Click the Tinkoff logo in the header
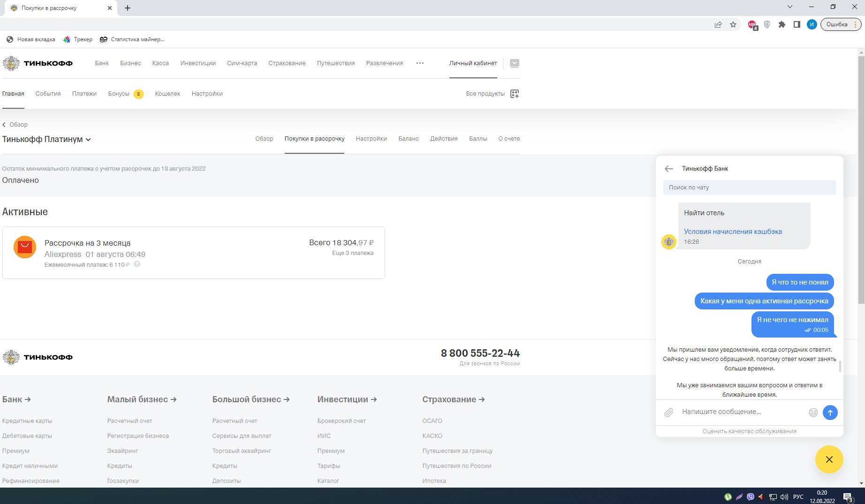The image size is (865, 504). 38,63
